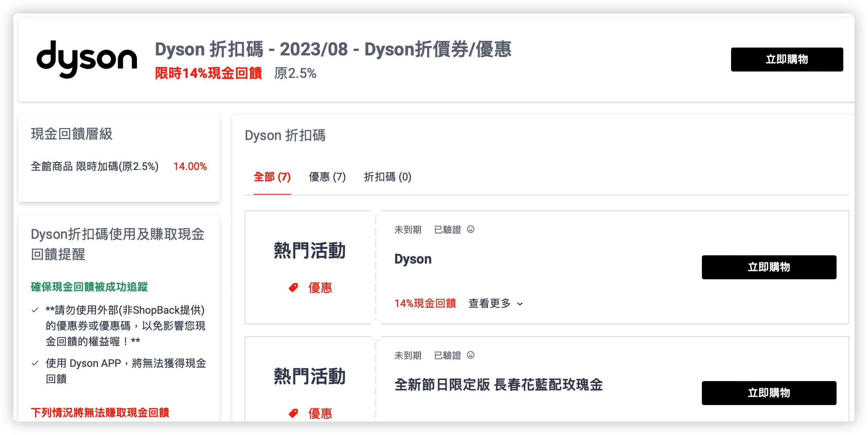Click 未到期 status in the Dyson card

tap(408, 229)
